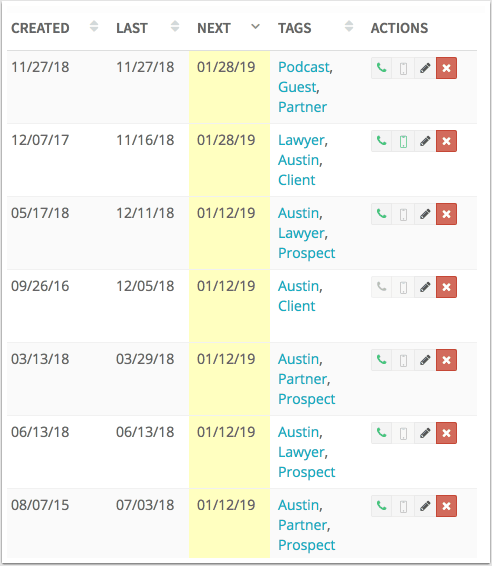The height and width of the screenshot is (566, 492).
Task: Toggle the NEXT column sort chevron
Action: click(x=256, y=26)
